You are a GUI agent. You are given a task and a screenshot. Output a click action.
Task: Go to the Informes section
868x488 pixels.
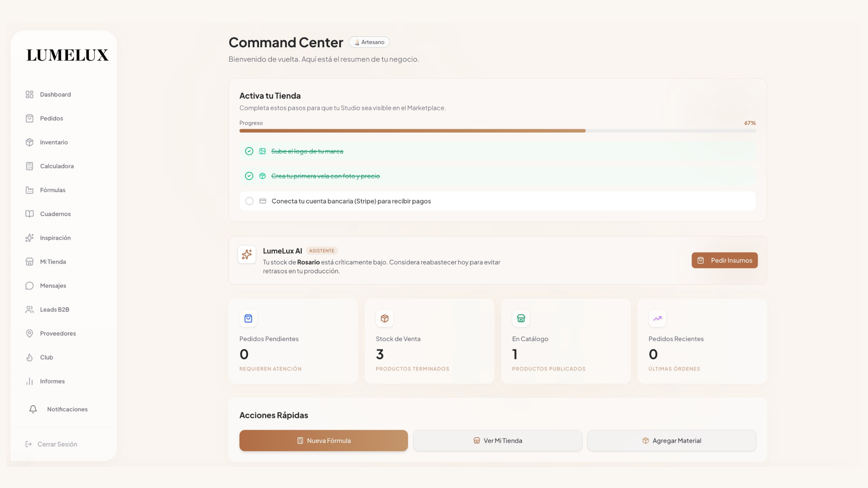(x=52, y=381)
